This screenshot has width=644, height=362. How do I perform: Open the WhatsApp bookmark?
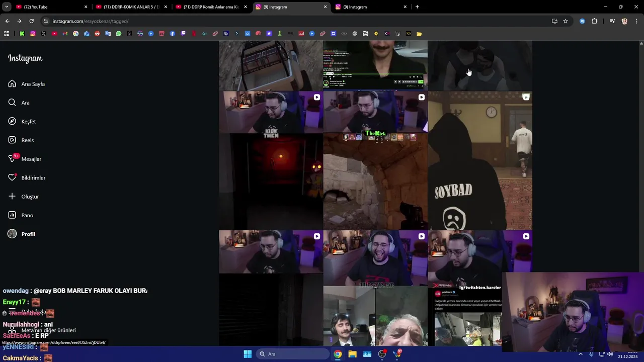(x=119, y=34)
